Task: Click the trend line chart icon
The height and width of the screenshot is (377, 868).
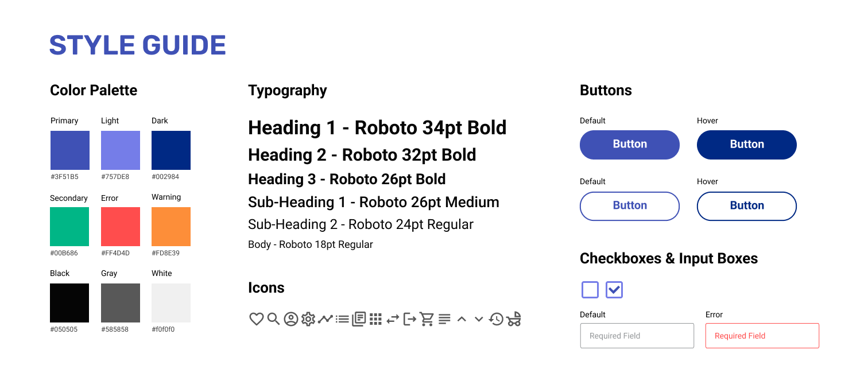Action: [x=325, y=318]
